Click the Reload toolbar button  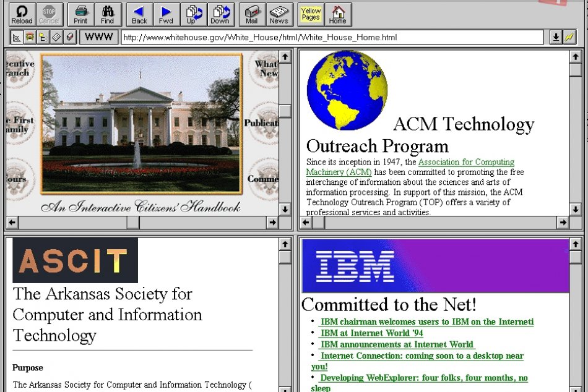pos(22,15)
